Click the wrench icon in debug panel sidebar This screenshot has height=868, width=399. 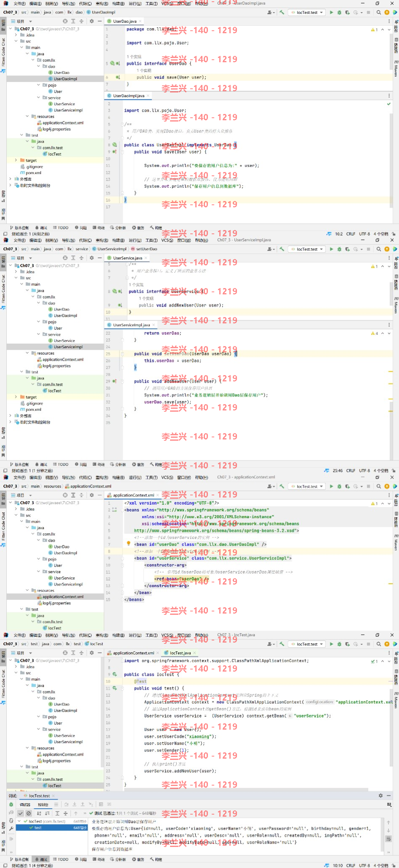pos(11,828)
